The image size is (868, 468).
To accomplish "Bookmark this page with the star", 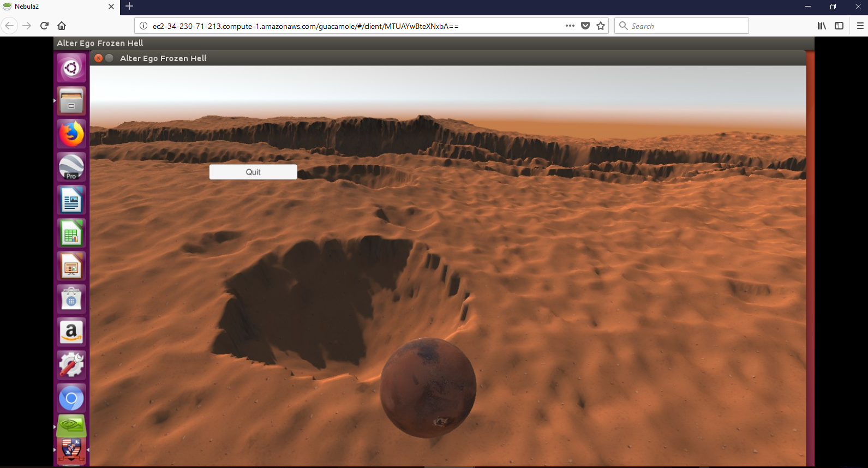I will coord(601,26).
